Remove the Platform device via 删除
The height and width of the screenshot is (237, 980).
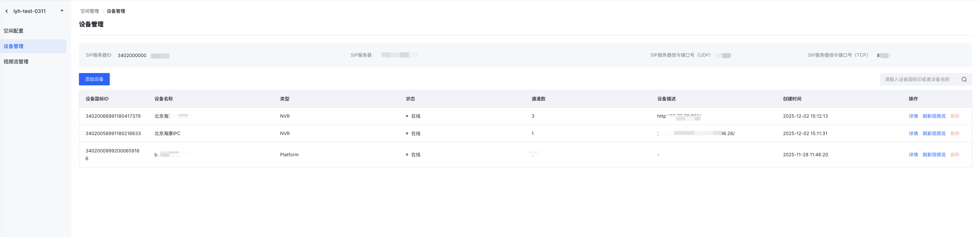point(955,155)
